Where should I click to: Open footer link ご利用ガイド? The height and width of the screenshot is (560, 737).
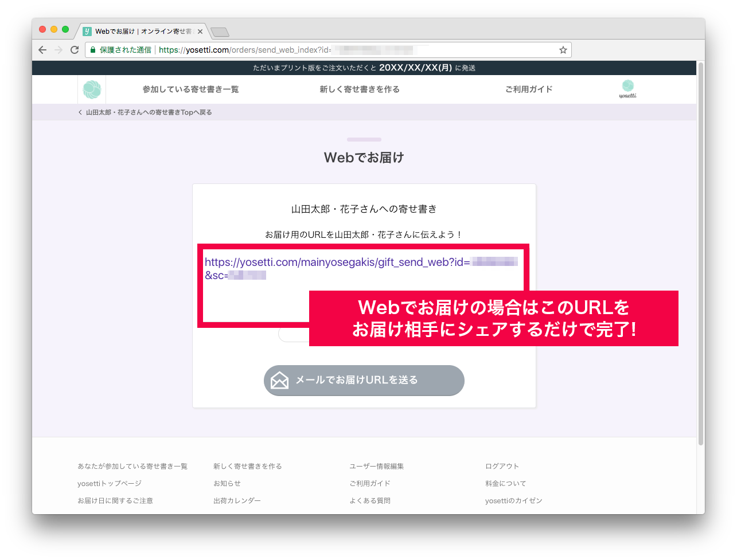coord(370,483)
